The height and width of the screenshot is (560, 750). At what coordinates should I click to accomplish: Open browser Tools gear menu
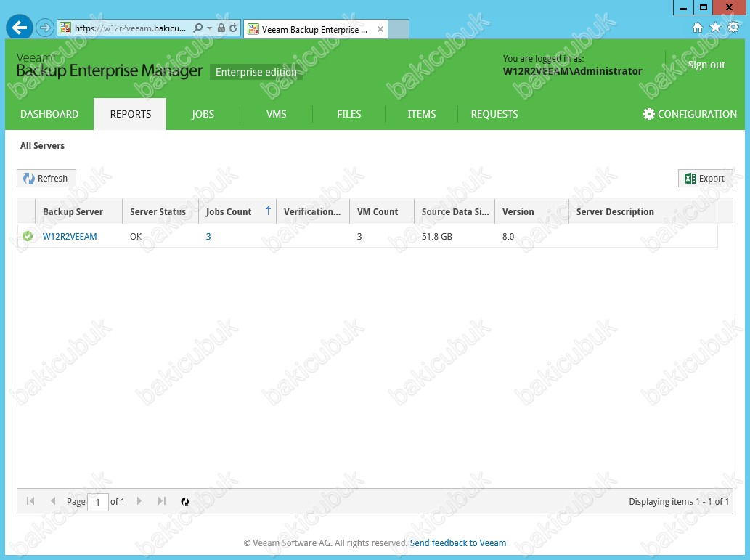[x=733, y=28]
